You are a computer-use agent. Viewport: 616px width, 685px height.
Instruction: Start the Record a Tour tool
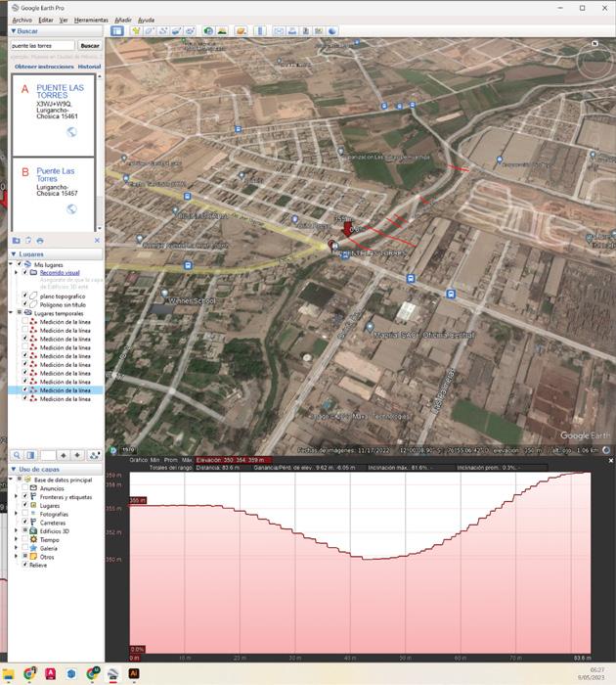pos(190,31)
